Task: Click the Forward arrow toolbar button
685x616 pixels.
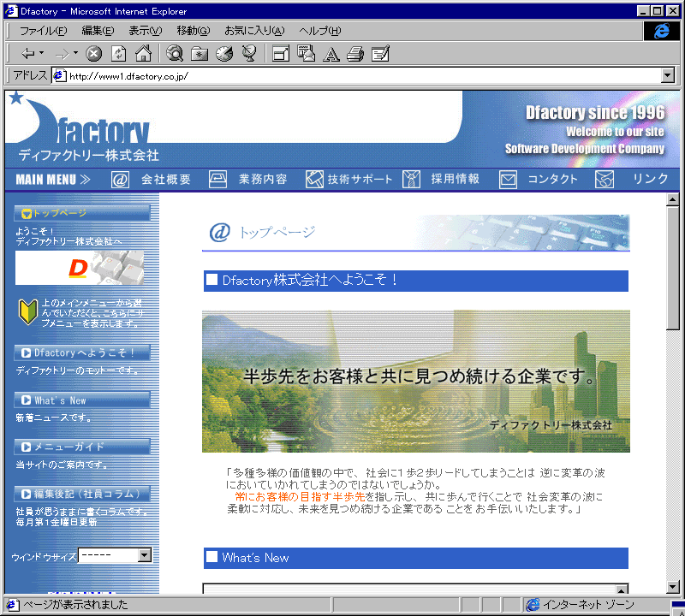Action: click(x=62, y=54)
